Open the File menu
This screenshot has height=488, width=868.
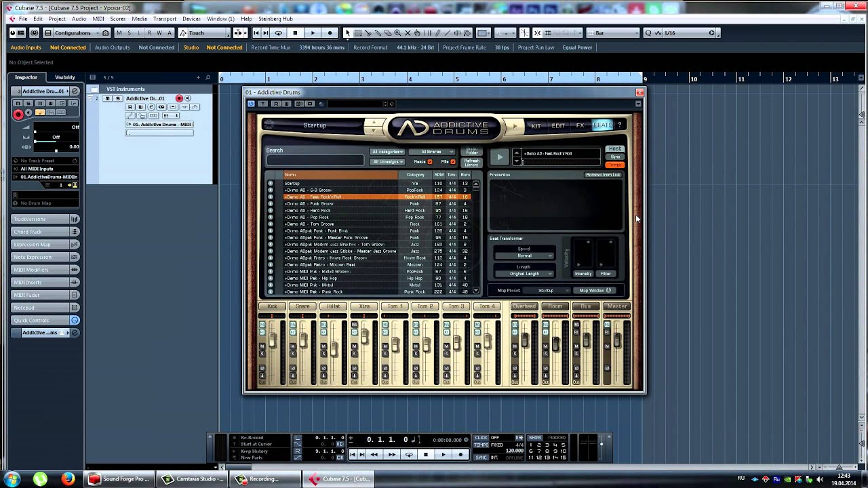22,19
